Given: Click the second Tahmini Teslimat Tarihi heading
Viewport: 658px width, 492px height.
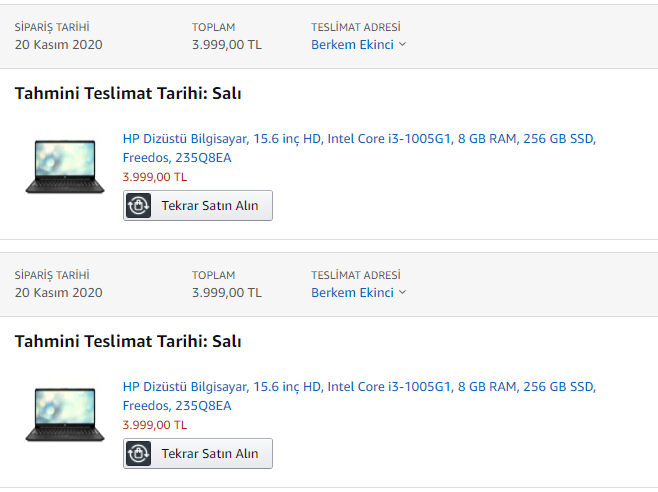Looking at the screenshot, I should pos(128,341).
